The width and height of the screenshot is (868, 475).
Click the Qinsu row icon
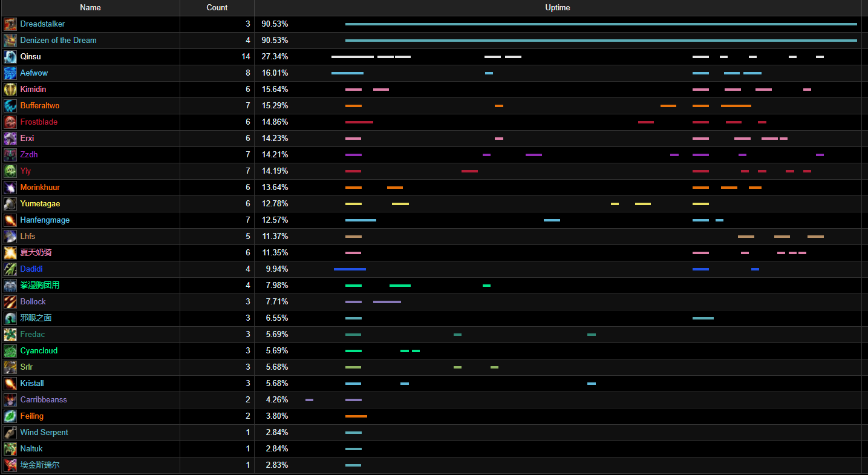click(10, 57)
